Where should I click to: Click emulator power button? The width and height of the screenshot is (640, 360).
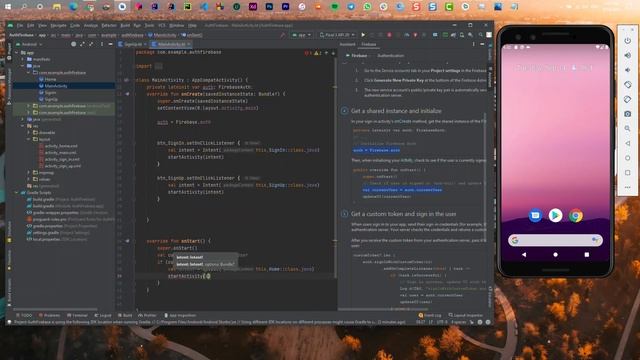(628, 40)
